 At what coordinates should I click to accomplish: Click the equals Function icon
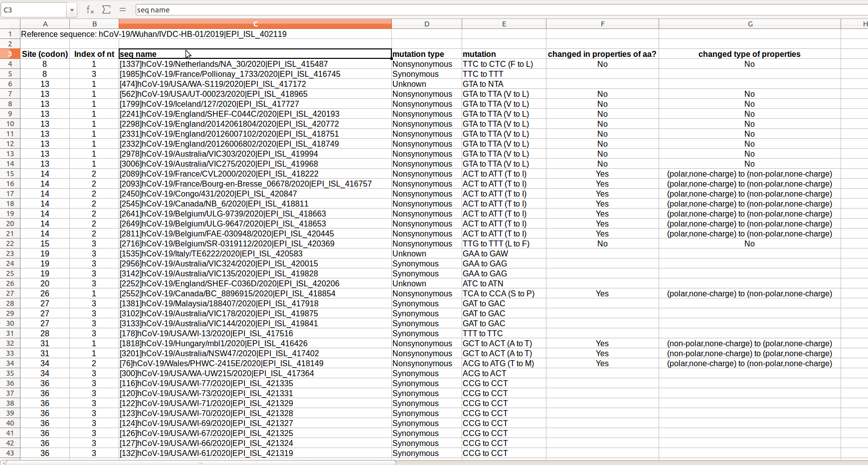pyautogui.click(x=123, y=9)
